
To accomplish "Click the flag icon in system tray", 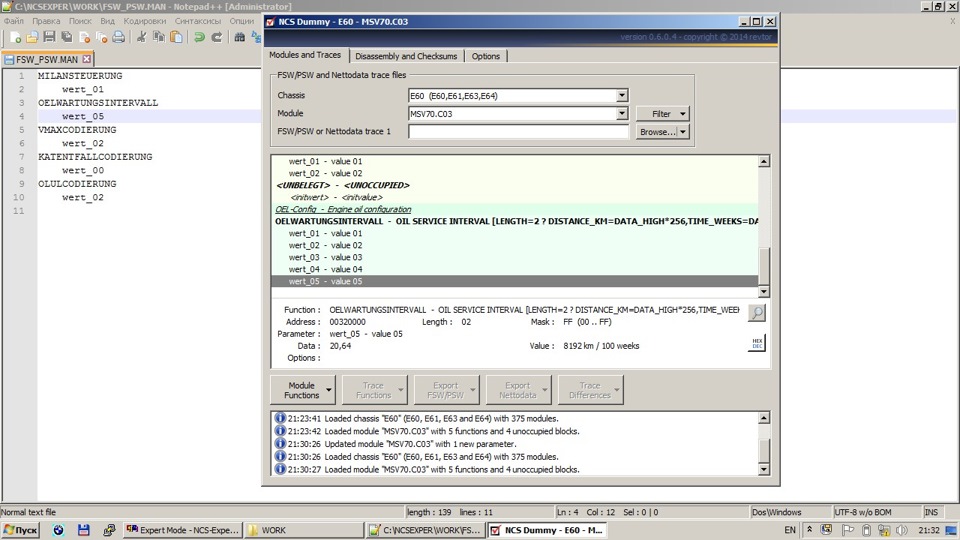I will (x=848, y=530).
